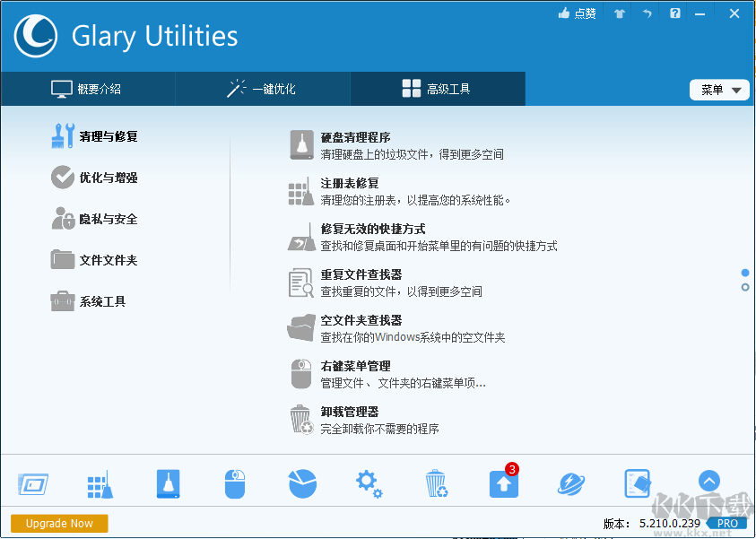Image resolution: width=756 pixels, height=539 pixels.
Task: Open uninstall manager trash icon in bottom toolbar
Action: (437, 483)
